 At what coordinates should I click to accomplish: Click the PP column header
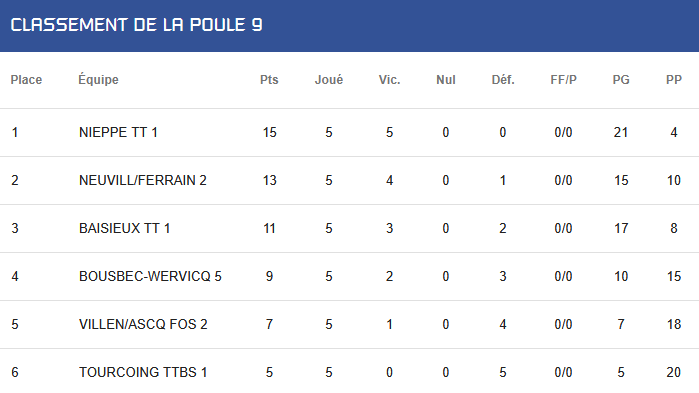coord(674,80)
